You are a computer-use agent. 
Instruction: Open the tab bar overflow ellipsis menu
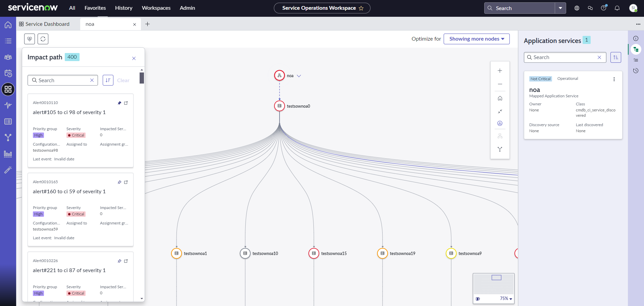[x=638, y=24]
